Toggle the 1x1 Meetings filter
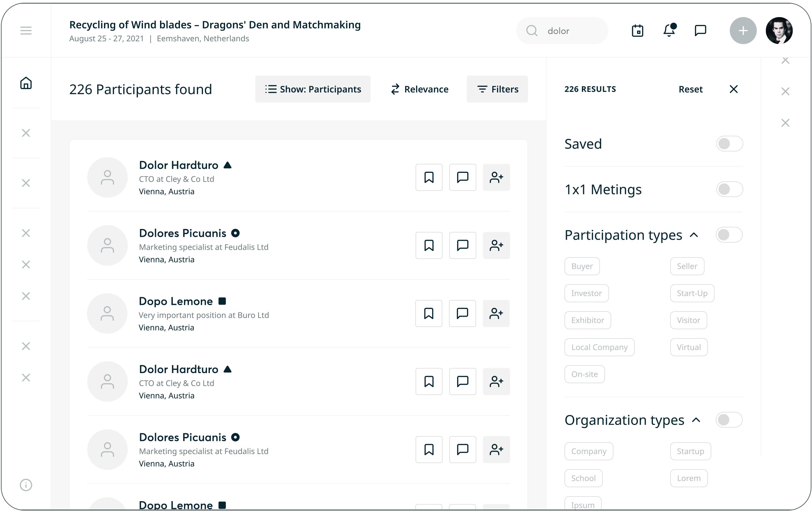Viewport: 812px width, 513px height. tap(729, 190)
